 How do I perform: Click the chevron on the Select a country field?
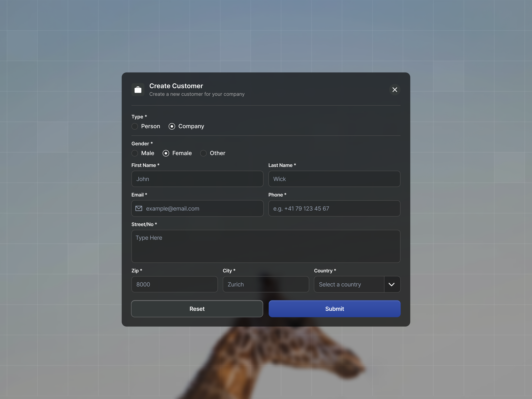tap(392, 284)
